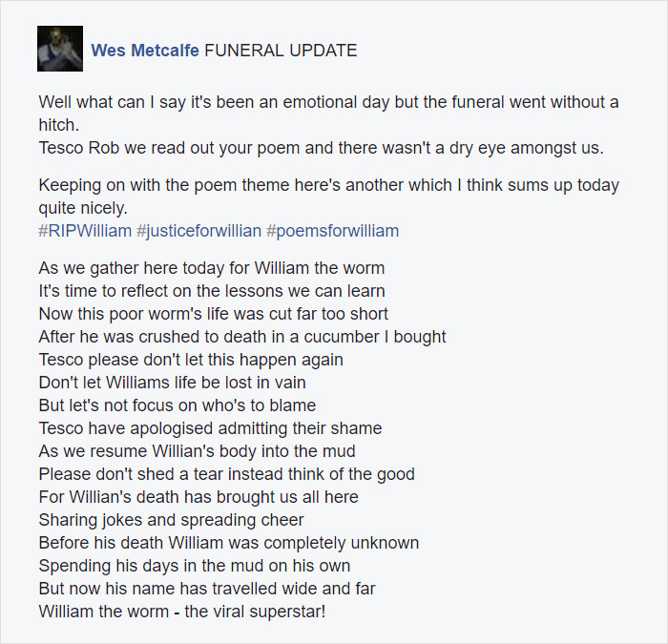Image resolution: width=668 pixels, height=644 pixels.
Task: Click the final line 'the viral superstar!'
Action: point(182,612)
